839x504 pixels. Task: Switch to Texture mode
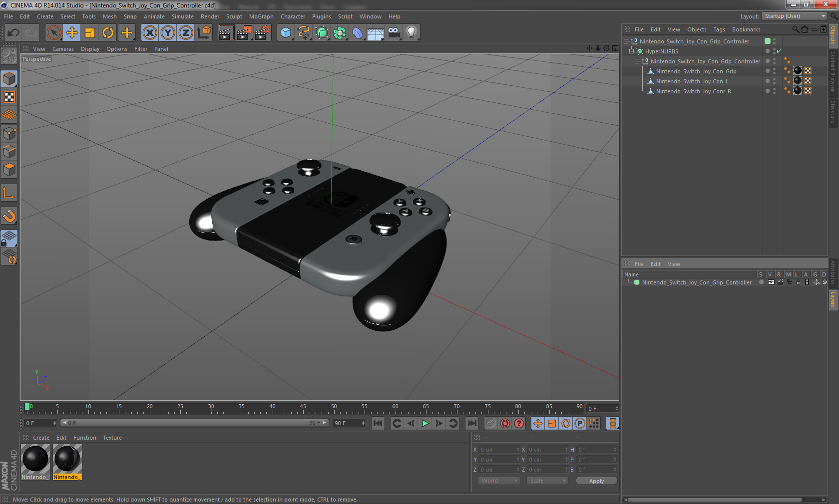[9, 97]
